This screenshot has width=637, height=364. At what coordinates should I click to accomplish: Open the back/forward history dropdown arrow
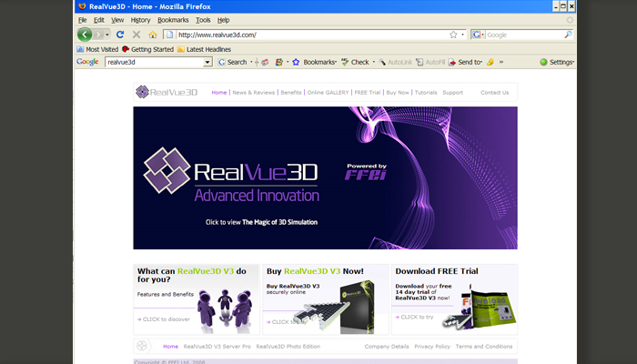(x=107, y=35)
